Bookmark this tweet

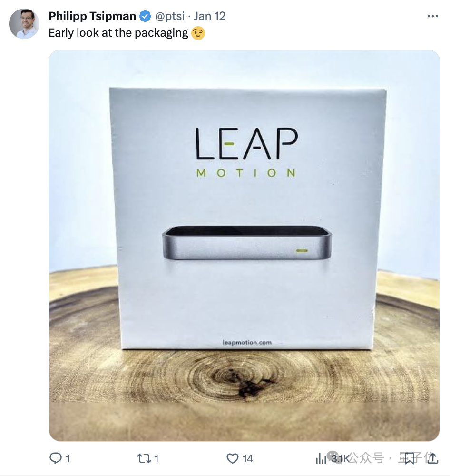click(410, 458)
